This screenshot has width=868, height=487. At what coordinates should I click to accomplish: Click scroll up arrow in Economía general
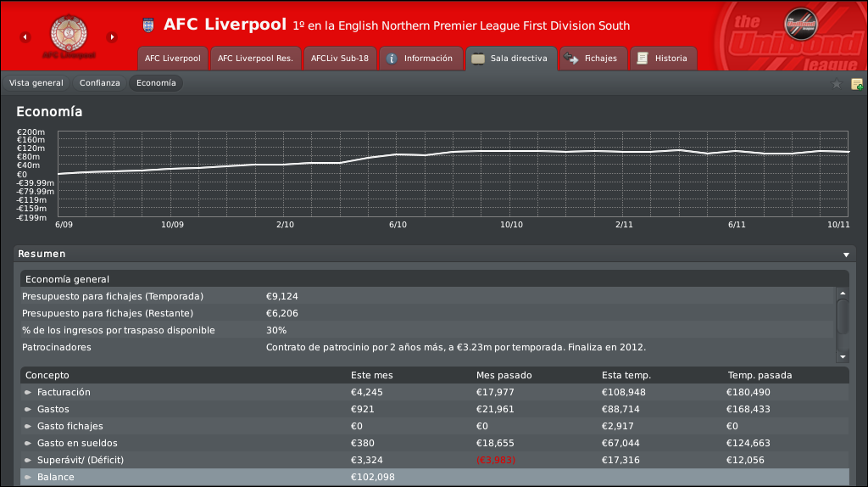point(843,293)
